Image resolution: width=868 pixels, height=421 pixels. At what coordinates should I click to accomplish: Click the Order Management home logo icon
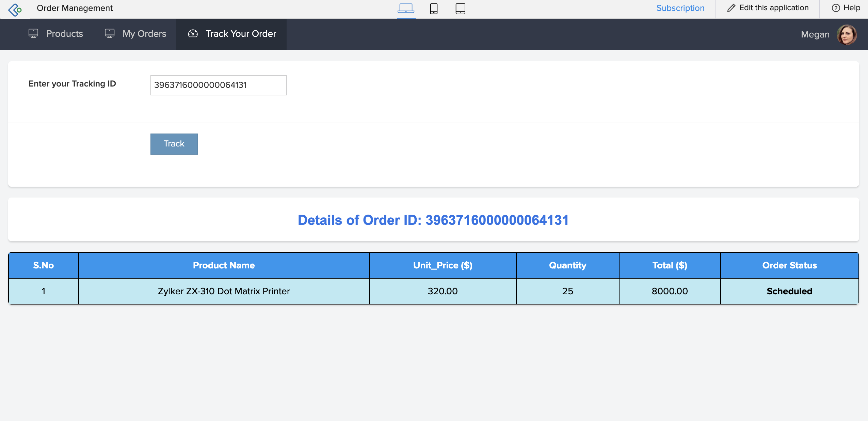(15, 9)
